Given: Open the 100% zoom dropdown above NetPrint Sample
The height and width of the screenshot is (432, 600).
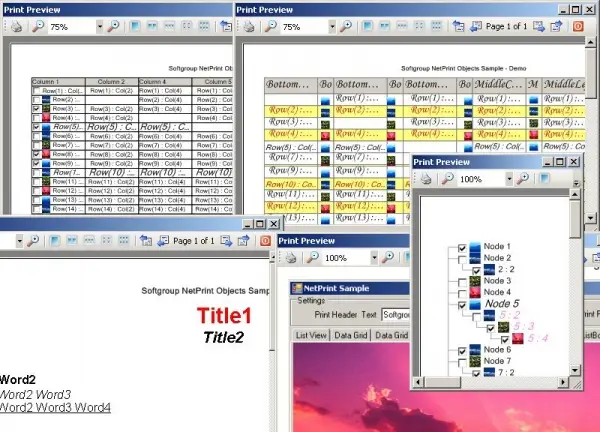Looking at the screenshot, I should click(x=374, y=258).
